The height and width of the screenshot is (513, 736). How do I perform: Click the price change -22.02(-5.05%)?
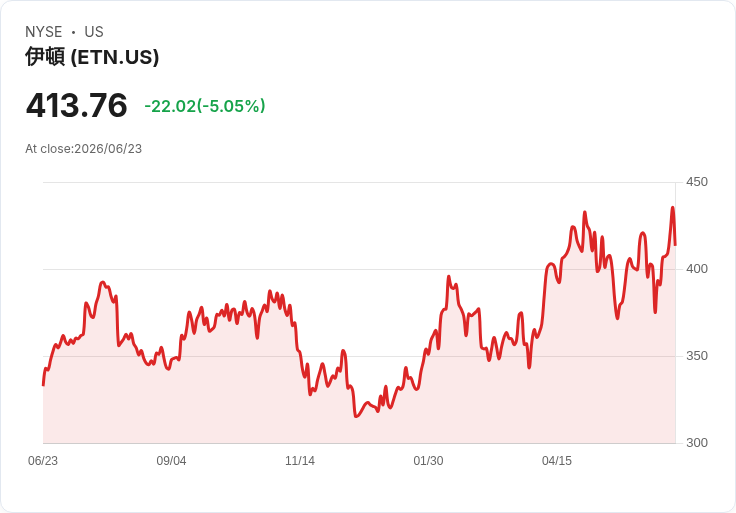(x=205, y=106)
